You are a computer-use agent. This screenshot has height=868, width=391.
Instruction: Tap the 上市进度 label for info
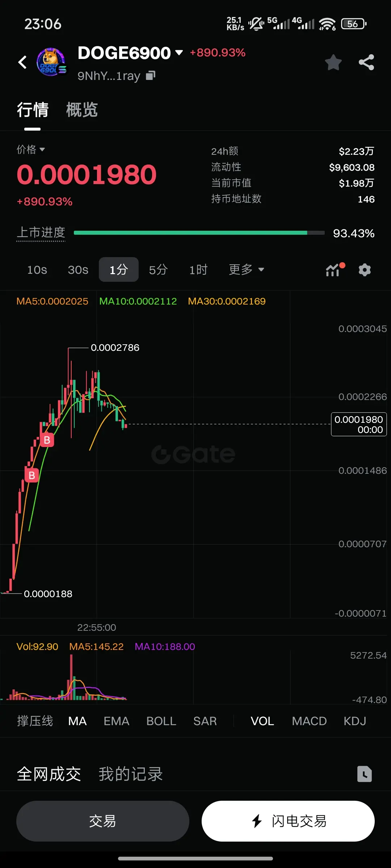41,233
